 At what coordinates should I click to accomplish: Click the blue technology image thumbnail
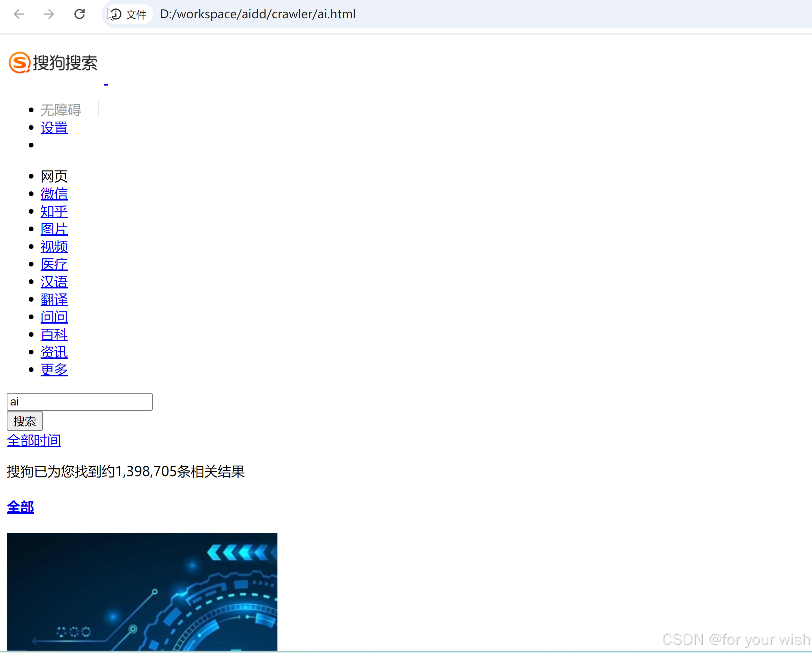tap(142, 591)
